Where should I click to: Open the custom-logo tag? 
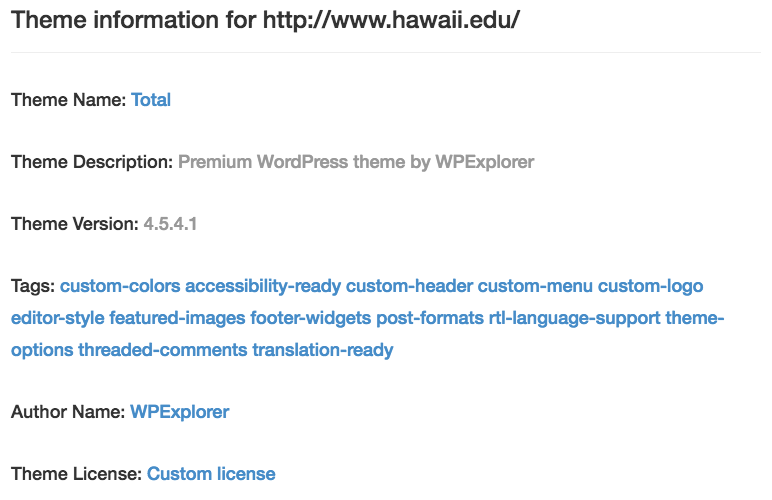point(650,286)
